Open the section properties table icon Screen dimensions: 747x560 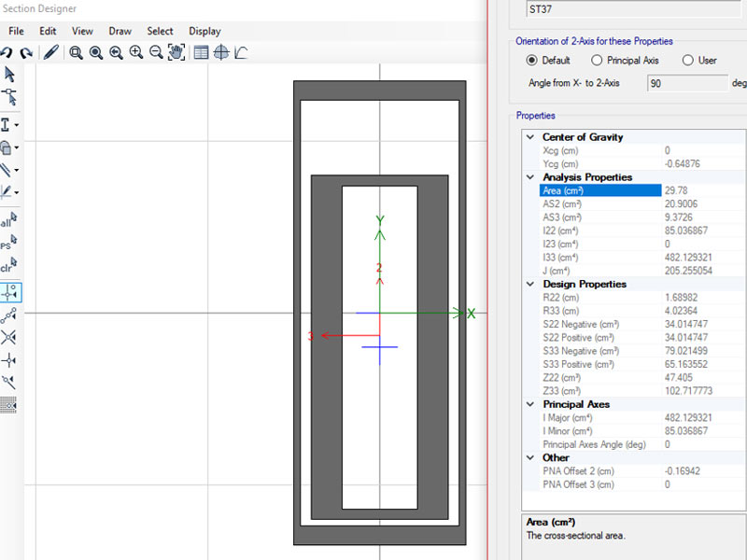(x=201, y=52)
